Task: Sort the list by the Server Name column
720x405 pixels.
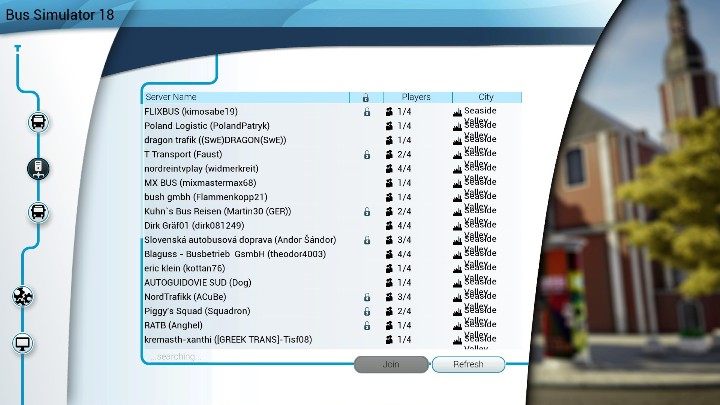Action: (x=171, y=97)
